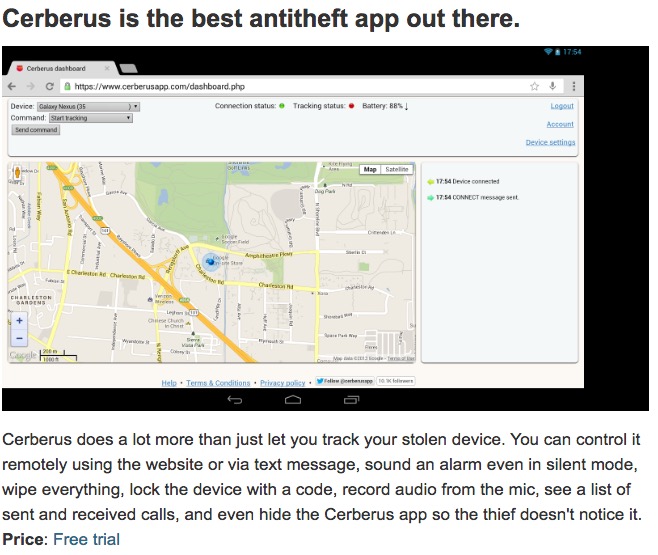Click the green padlock in address bar
The image size is (658, 555).
click(x=67, y=86)
